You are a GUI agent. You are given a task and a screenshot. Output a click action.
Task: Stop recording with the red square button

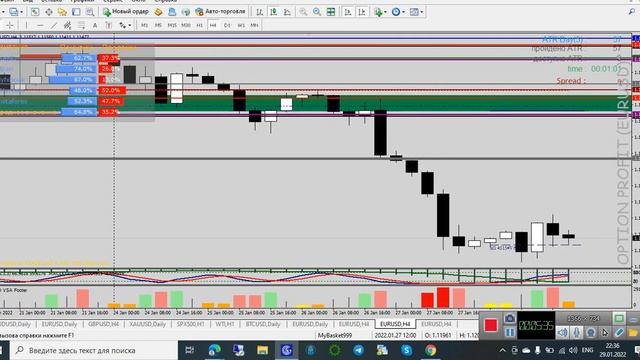(x=491, y=325)
